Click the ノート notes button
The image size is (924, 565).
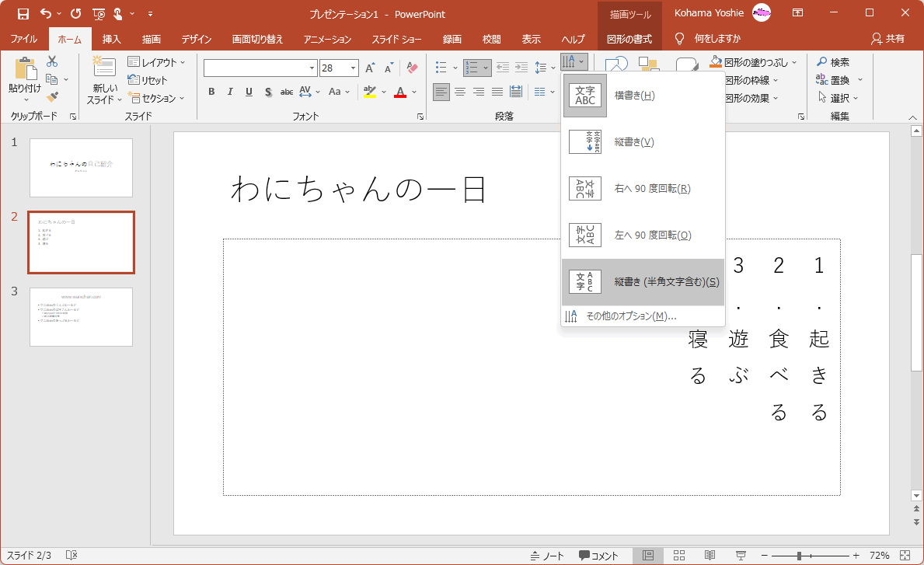pos(547,556)
